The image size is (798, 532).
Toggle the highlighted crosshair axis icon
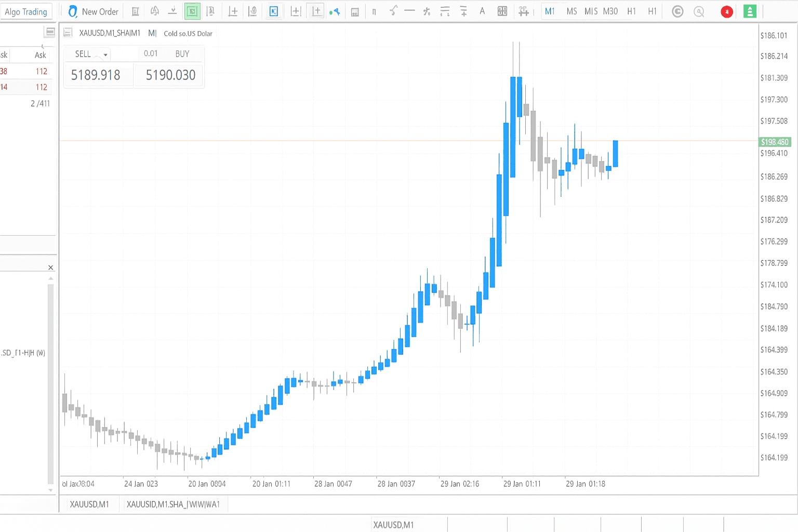tap(316, 11)
